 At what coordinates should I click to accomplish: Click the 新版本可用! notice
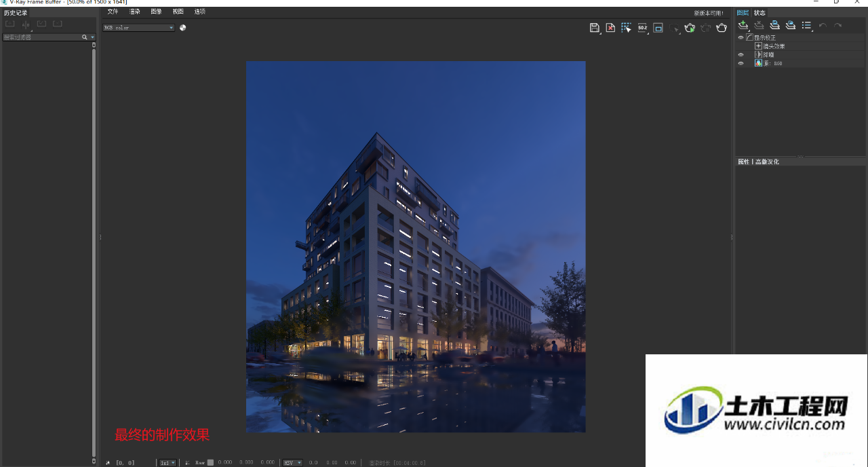click(709, 13)
